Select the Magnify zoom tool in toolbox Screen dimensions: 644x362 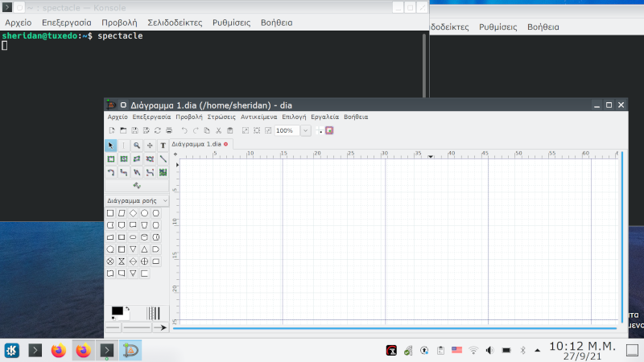137,146
